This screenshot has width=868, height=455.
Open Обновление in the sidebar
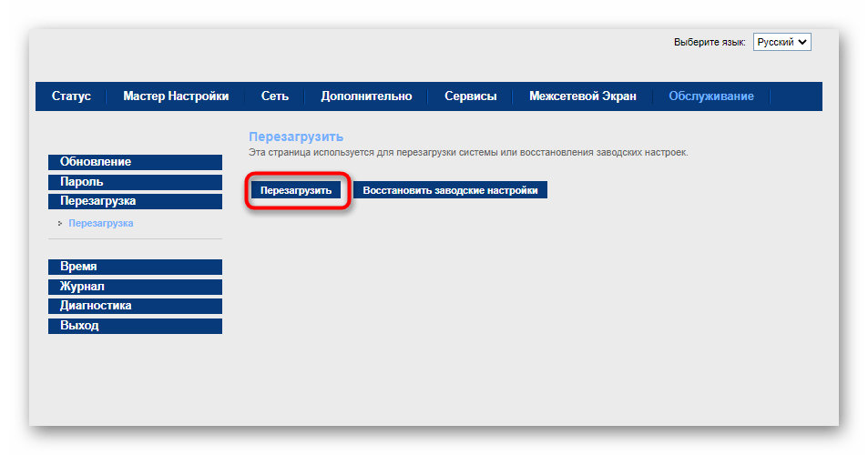click(135, 162)
